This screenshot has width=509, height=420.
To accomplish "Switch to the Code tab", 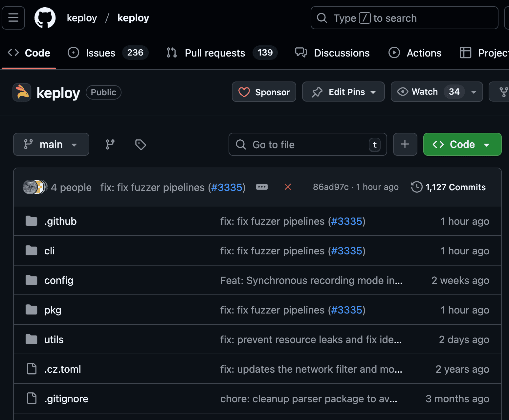I will (x=29, y=53).
